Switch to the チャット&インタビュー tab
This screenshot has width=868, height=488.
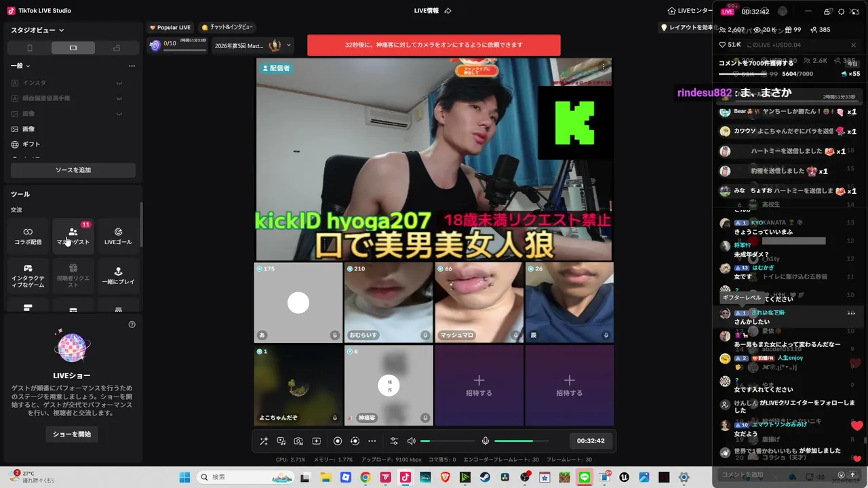tap(227, 27)
